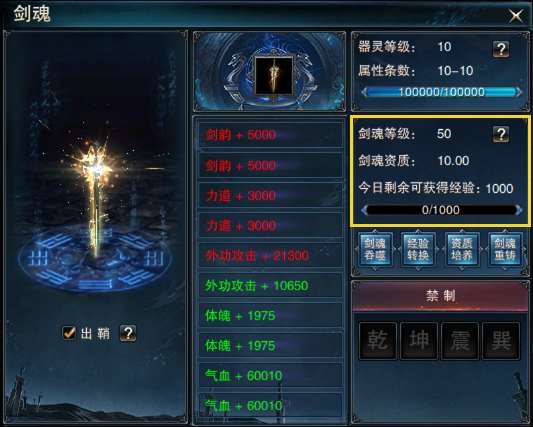
Task: Click the 剑魂重铸 button
Action: pos(504,250)
